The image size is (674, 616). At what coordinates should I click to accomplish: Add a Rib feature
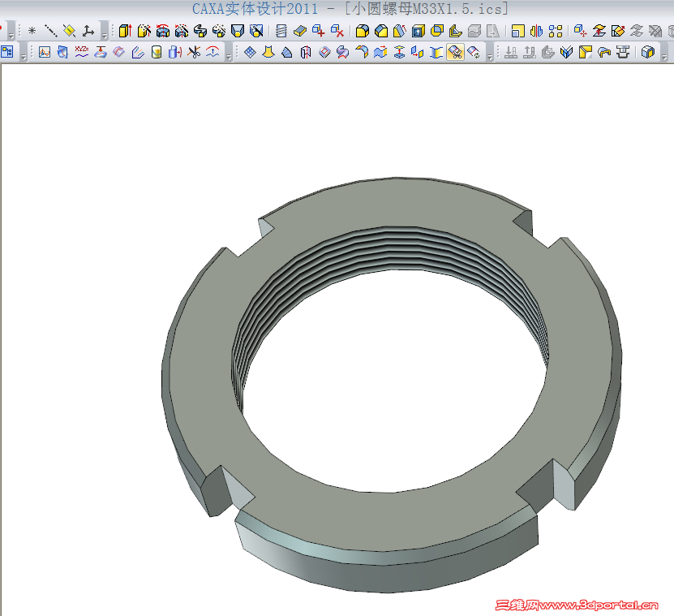pyautogui.click(x=456, y=31)
